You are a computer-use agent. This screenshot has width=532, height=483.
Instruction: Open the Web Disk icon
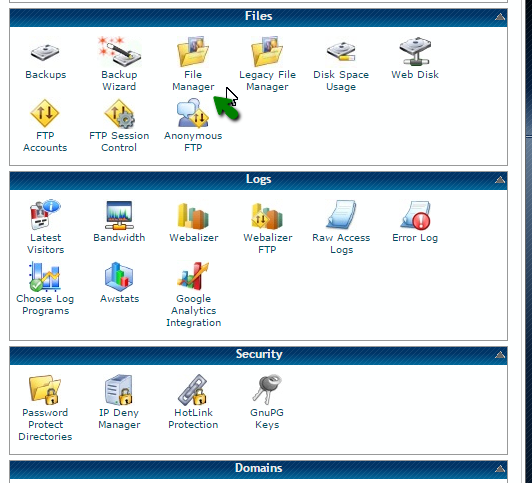click(x=415, y=52)
